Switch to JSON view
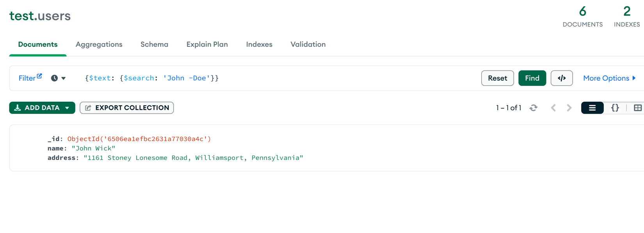 tap(615, 108)
